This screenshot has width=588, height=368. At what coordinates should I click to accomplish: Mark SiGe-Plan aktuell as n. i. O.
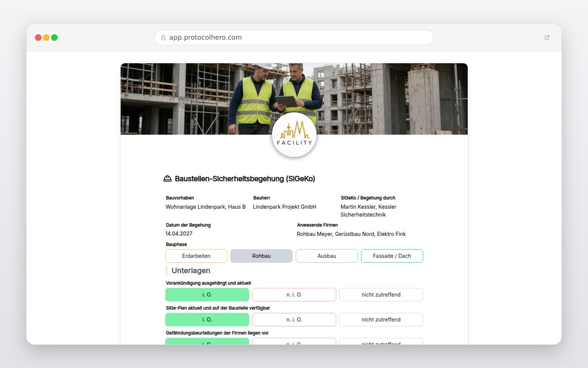coord(294,320)
